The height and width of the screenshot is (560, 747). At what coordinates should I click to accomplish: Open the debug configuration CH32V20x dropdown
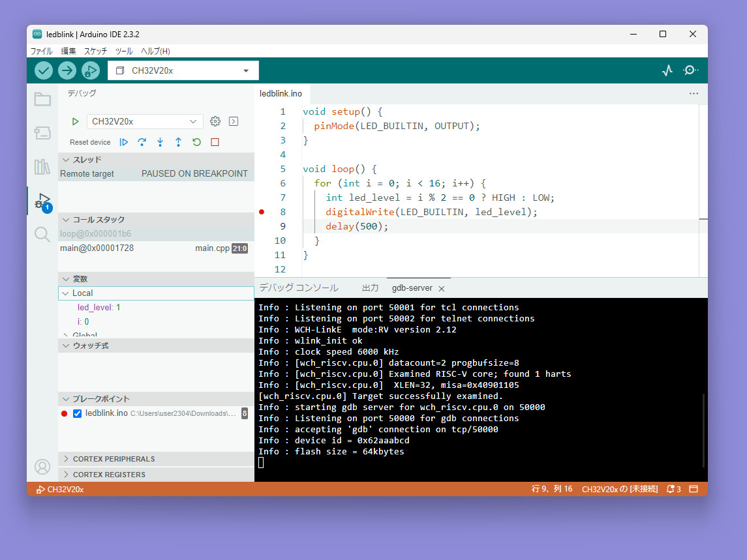point(145,121)
